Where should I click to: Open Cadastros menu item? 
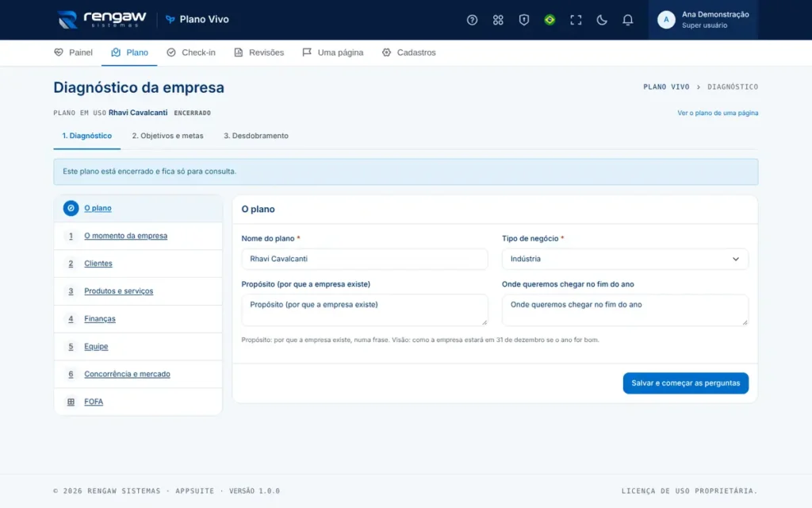tap(408, 52)
